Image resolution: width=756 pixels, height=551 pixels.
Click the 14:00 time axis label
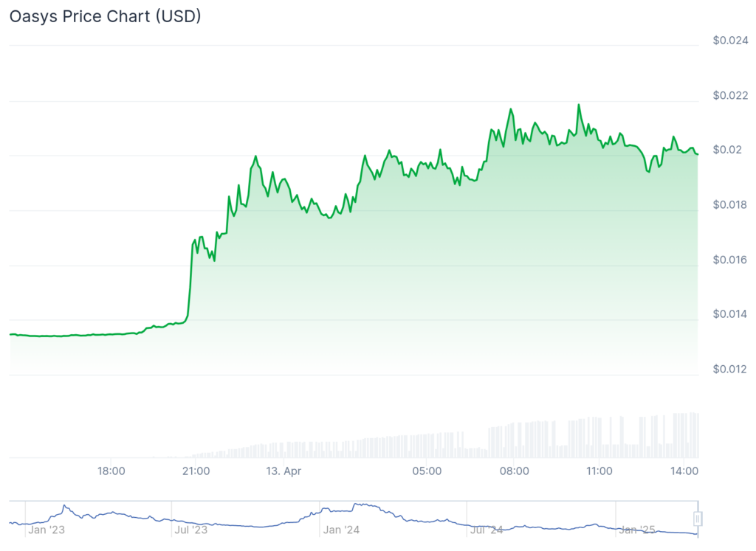click(x=684, y=471)
